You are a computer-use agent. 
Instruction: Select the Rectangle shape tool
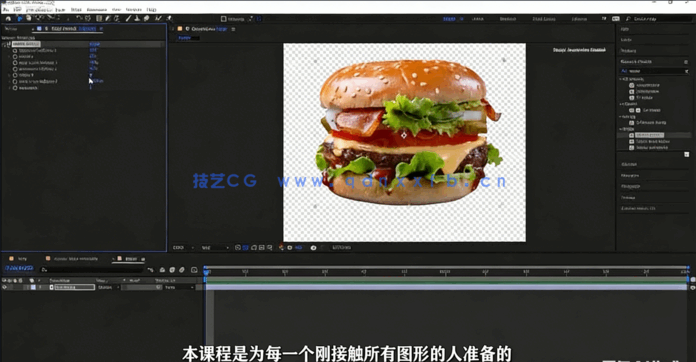(99, 19)
